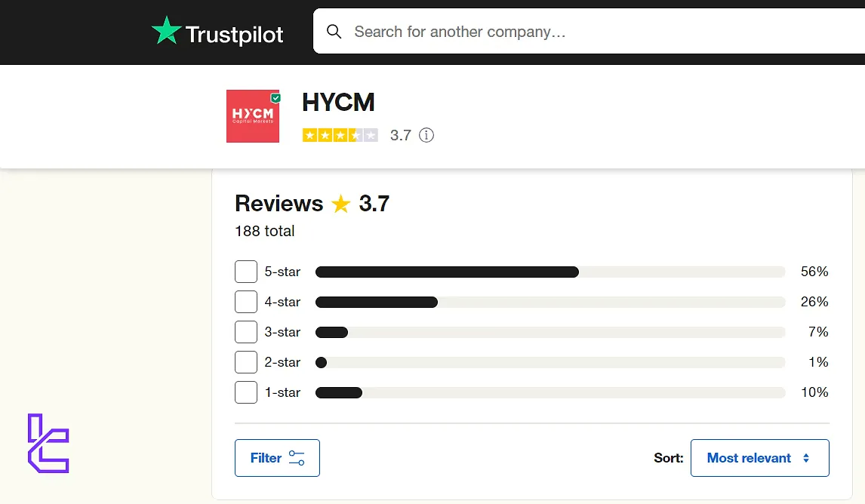Click the magnifying glass search icon

coord(334,32)
